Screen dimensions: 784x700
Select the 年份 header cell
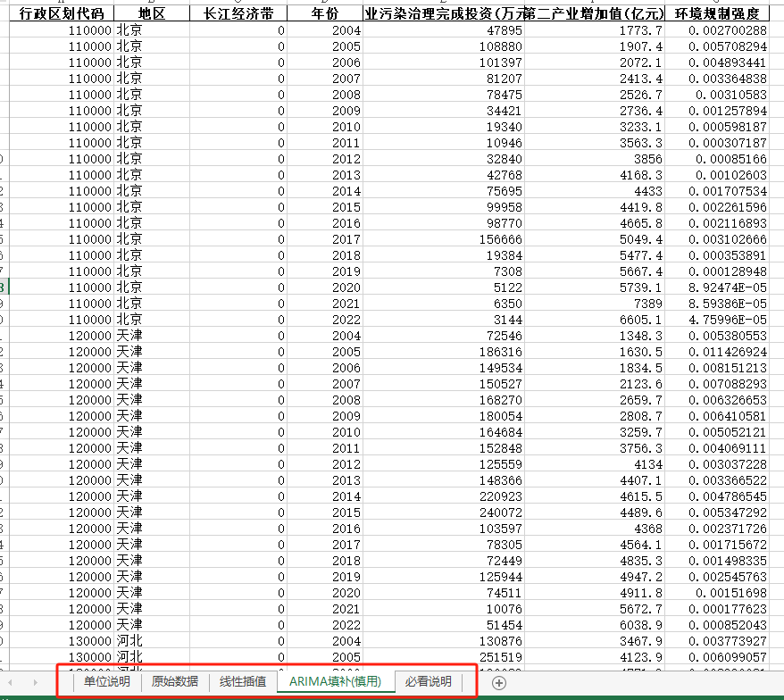tap(325, 13)
